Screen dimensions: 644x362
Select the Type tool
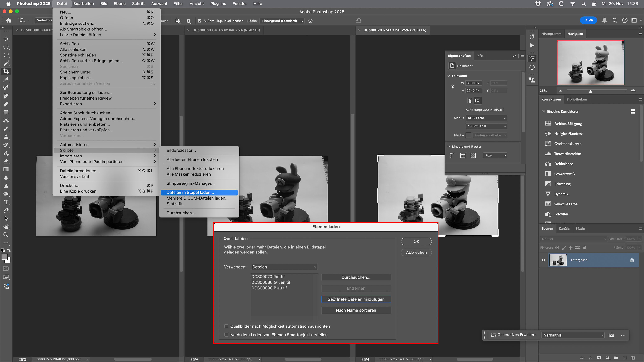pyautogui.click(x=6, y=202)
